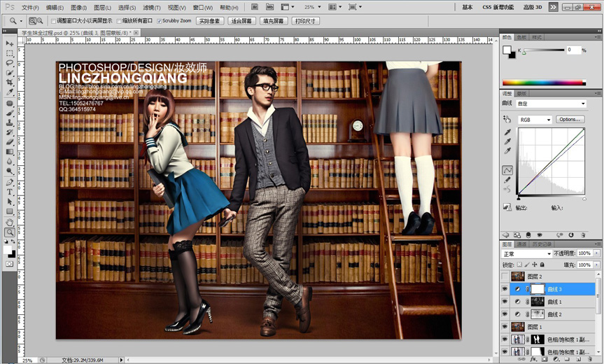Reset the Curves adjustment to defaults

[x=571, y=235]
